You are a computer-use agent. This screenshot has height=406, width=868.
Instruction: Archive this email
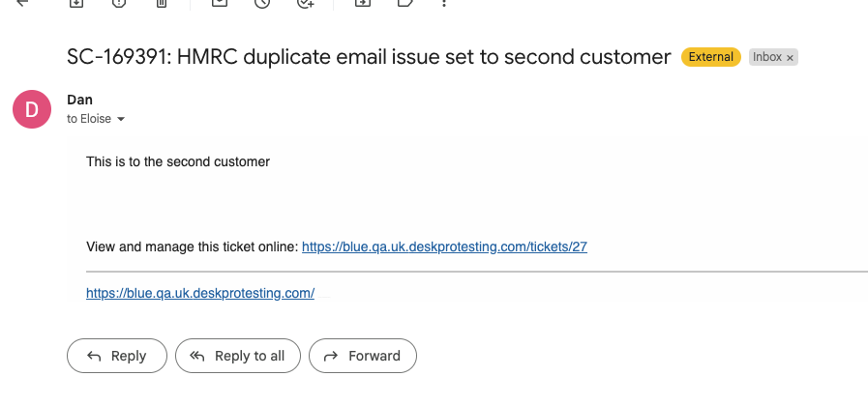click(x=75, y=3)
